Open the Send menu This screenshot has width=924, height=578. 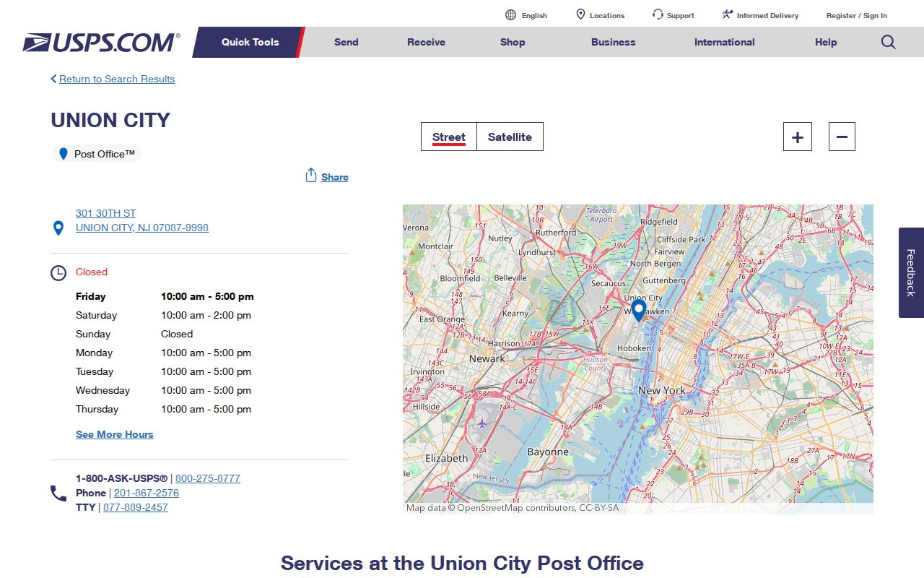(346, 42)
